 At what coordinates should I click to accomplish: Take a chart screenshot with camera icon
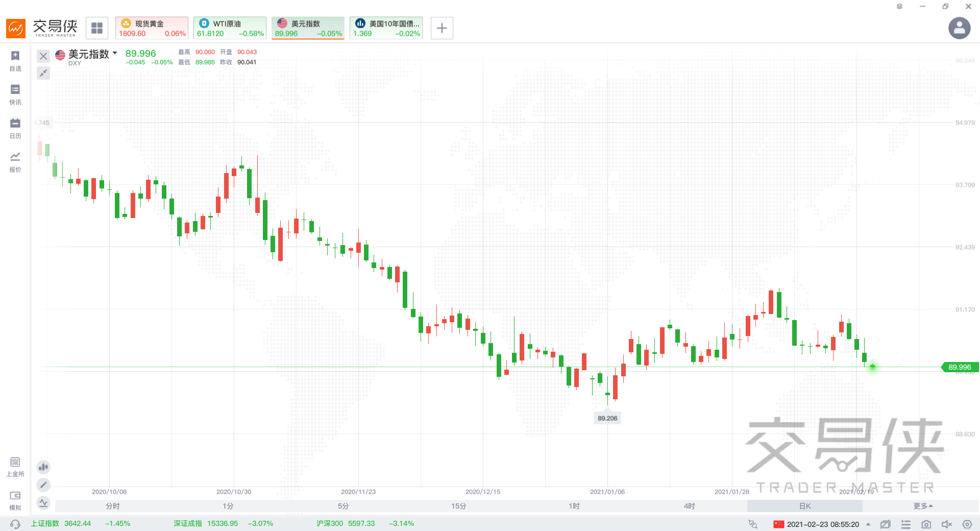pos(926,524)
